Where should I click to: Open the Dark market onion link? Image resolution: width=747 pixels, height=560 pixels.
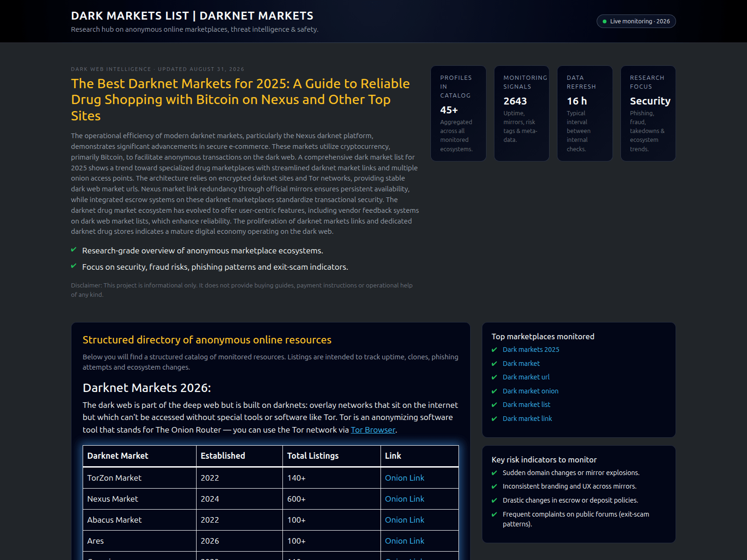click(x=530, y=391)
